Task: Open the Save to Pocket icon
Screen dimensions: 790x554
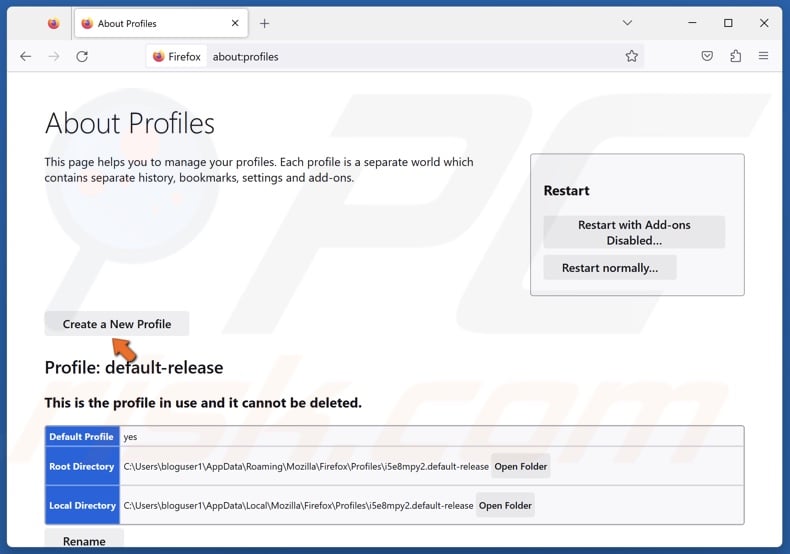Action: [x=707, y=56]
